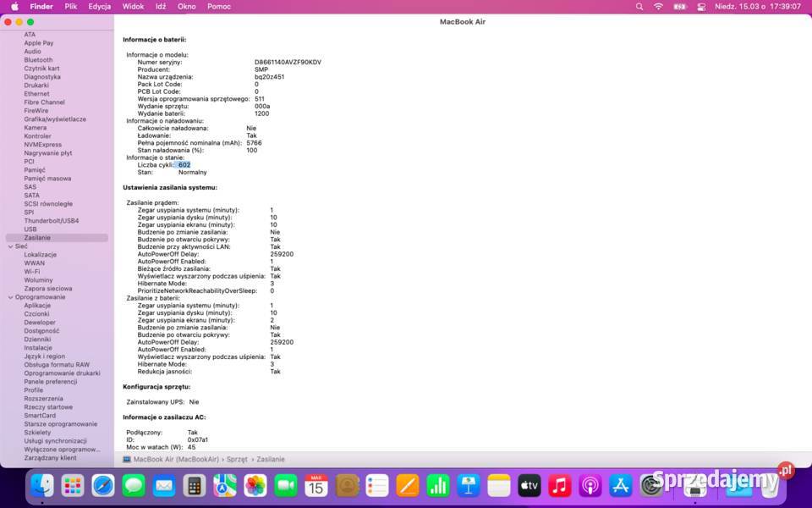812x508 pixels.
Task: Collapse the Sieć section in sidebar
Action: 10,246
